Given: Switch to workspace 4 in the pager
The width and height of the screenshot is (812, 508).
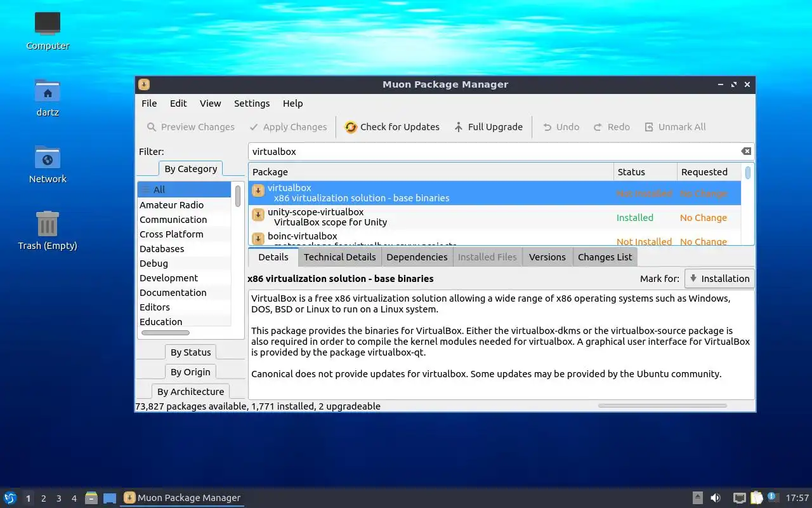Looking at the screenshot, I should [x=74, y=498].
